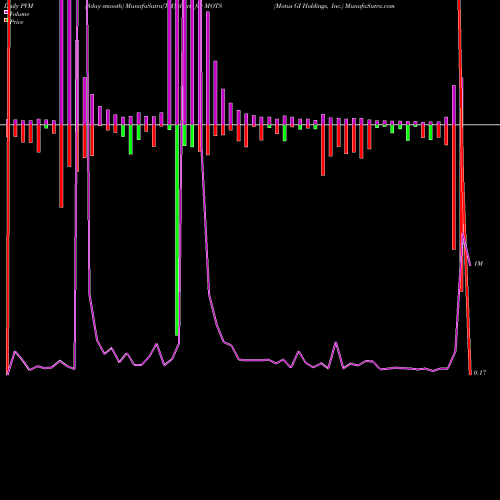The height and width of the screenshot is (500, 500).
Task: Click the horizontal white zero baseline
Action: click(250, 125)
